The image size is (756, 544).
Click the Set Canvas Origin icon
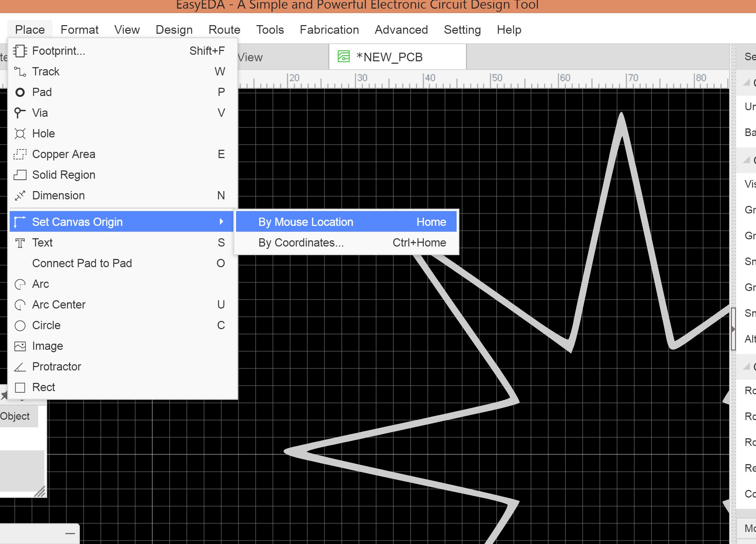[x=20, y=222]
